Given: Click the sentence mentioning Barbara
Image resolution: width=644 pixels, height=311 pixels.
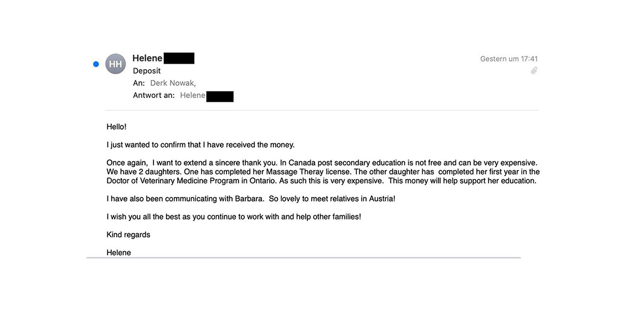Looking at the screenshot, I should click(x=251, y=199).
